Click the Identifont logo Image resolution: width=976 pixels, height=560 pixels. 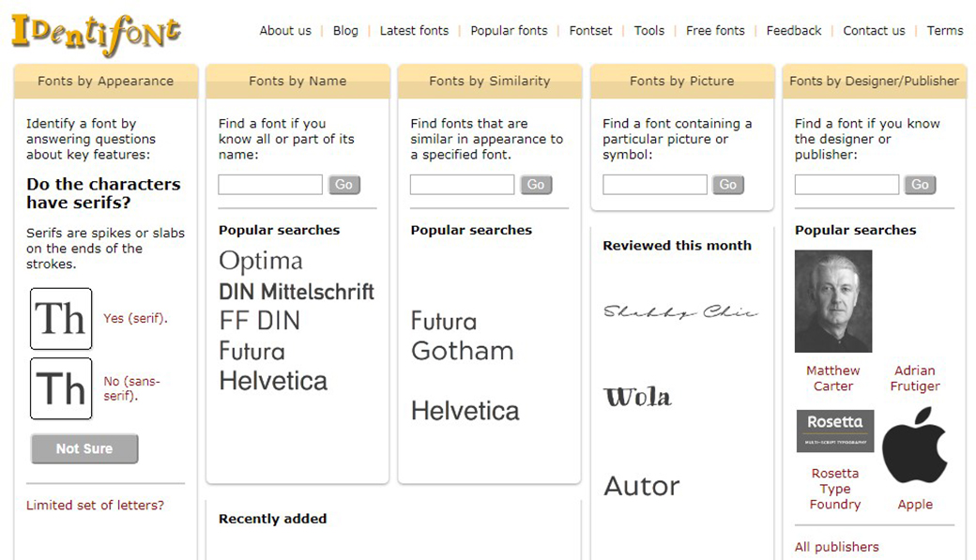[x=96, y=33]
